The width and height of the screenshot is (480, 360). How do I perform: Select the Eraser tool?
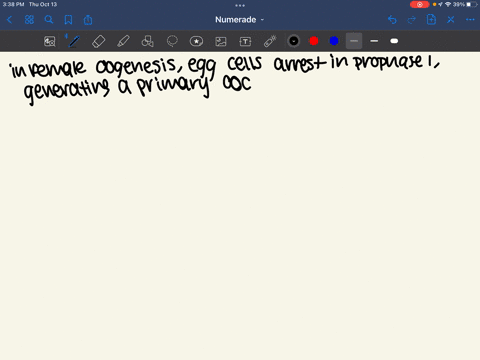99,41
